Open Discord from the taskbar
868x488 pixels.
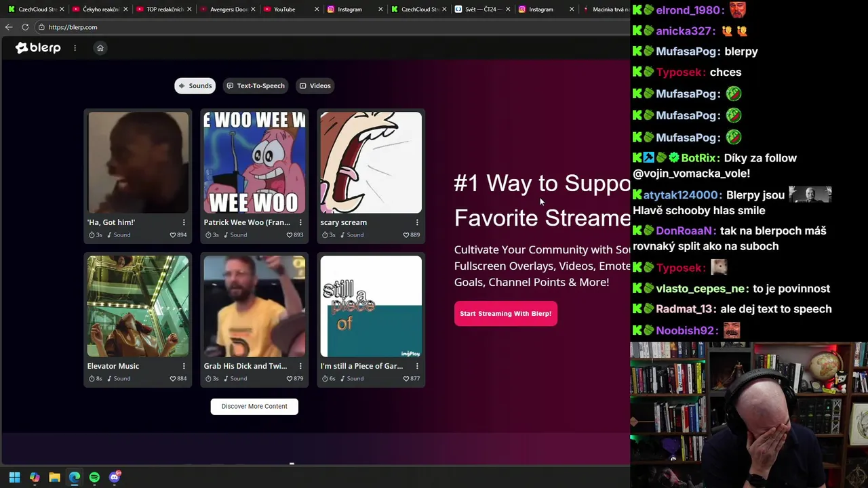tap(115, 477)
